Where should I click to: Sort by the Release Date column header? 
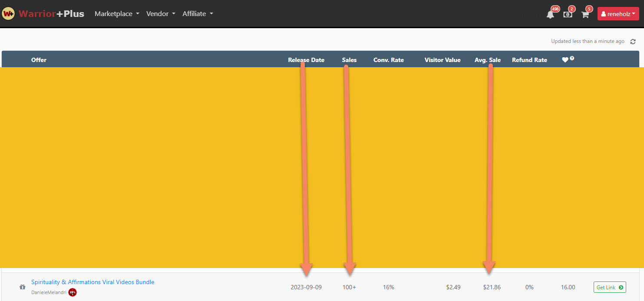tap(306, 60)
